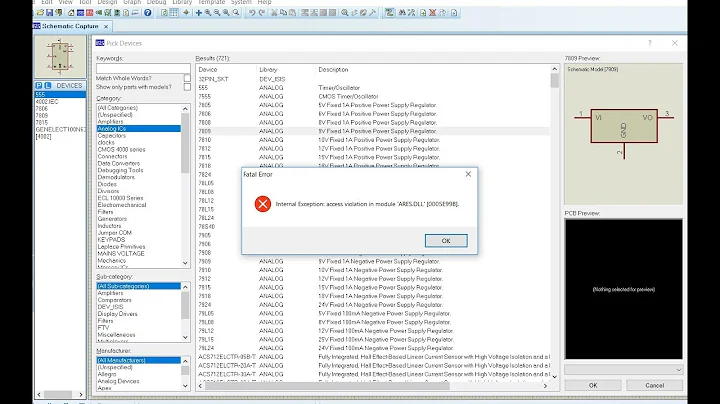
Task: Click the Home Page toolbar icon
Action: [71, 13]
